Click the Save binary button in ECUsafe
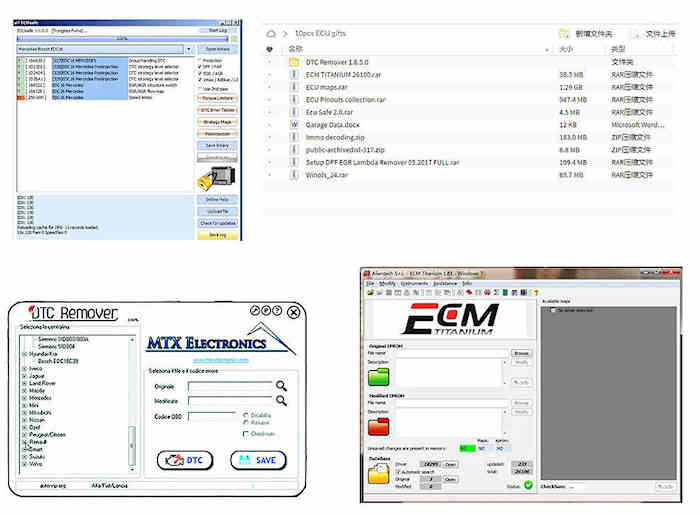Screen dimensions: 700x516 tap(217, 146)
